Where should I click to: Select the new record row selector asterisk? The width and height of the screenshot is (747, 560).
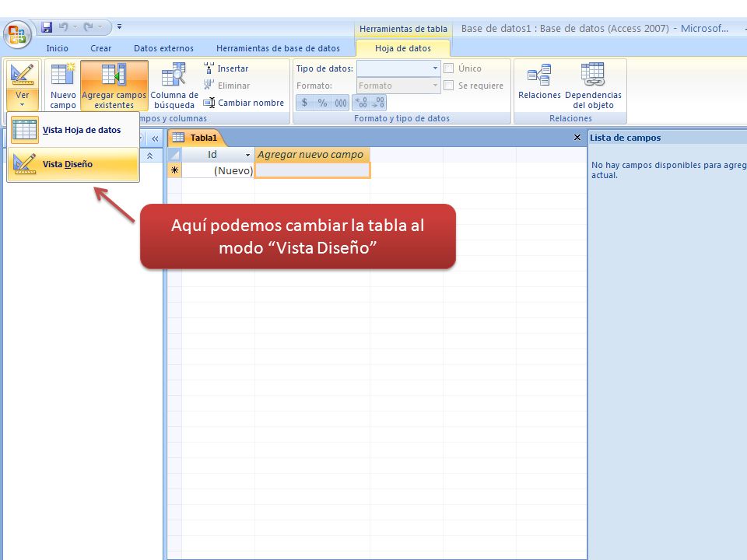(x=175, y=170)
